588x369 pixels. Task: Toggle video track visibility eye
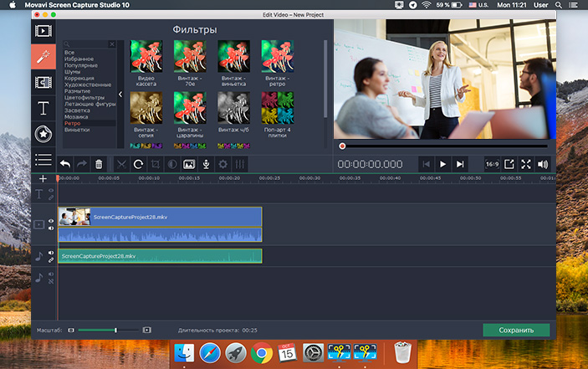(x=51, y=221)
